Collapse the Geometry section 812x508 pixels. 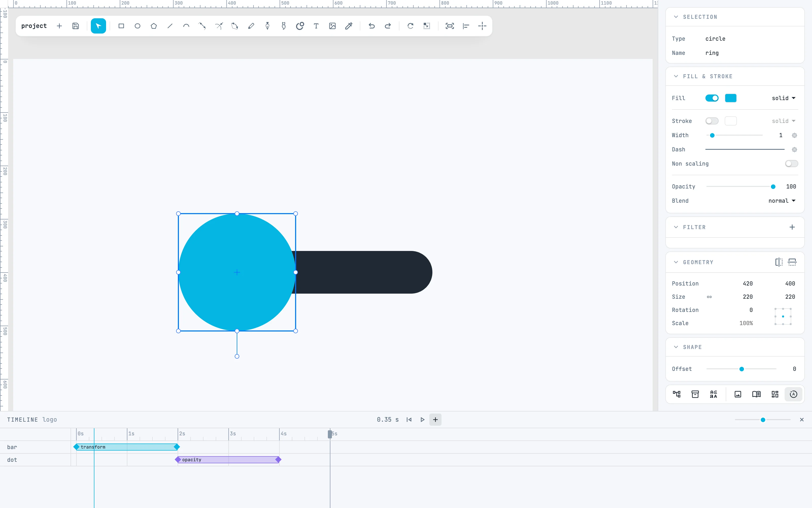[676, 262]
